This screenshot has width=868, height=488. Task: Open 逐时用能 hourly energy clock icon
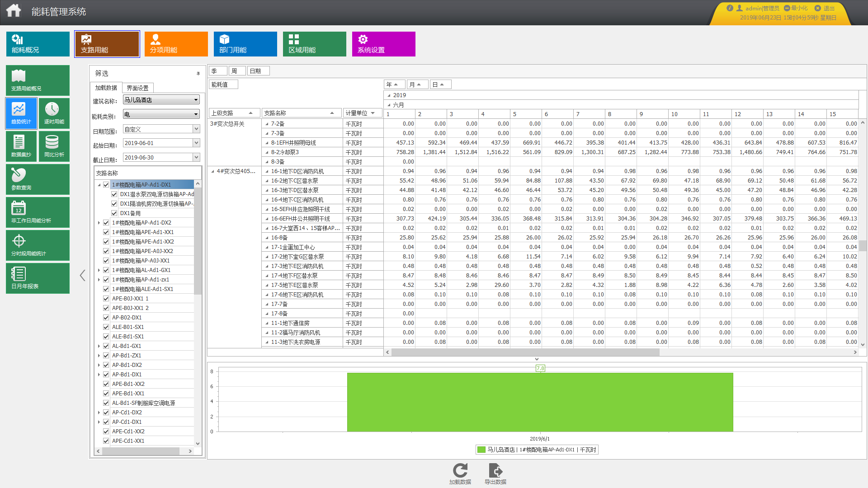(x=52, y=109)
